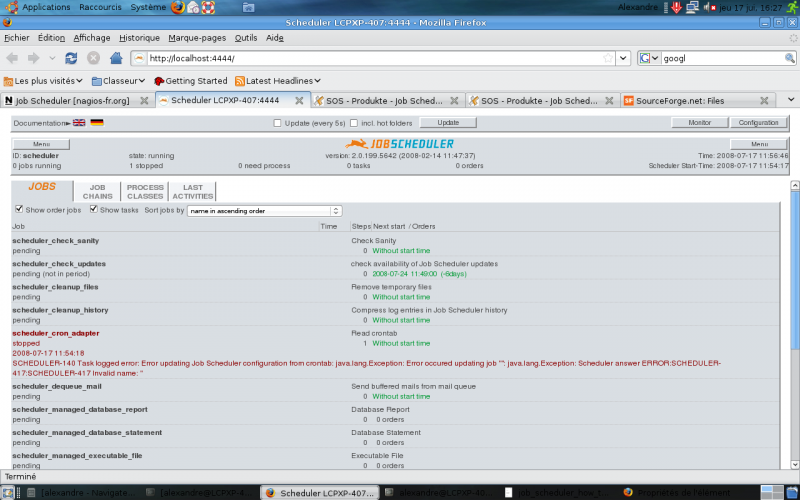
Task: Launch Firefox from the top panel icon
Action: [x=178, y=7]
